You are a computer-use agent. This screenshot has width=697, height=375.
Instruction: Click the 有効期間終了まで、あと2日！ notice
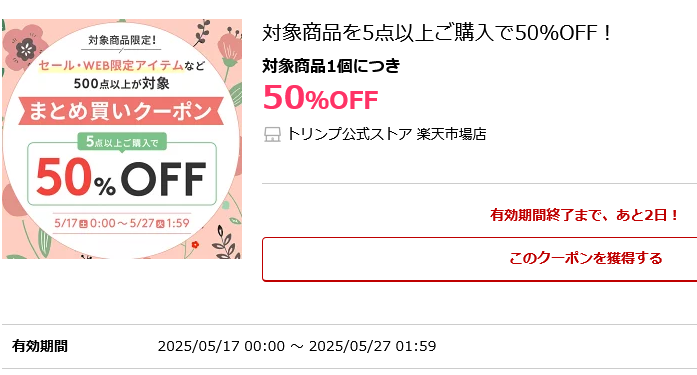(x=584, y=215)
